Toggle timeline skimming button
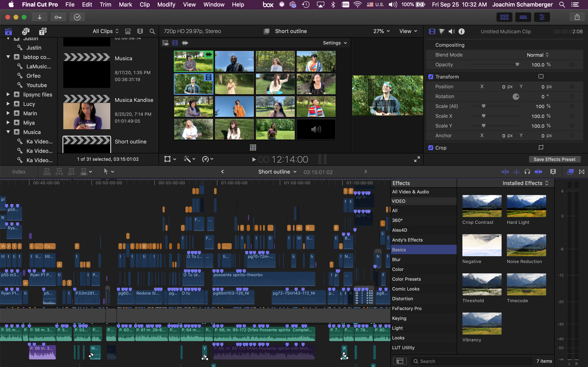Viewport: 588px width, 367px height. pos(505,172)
